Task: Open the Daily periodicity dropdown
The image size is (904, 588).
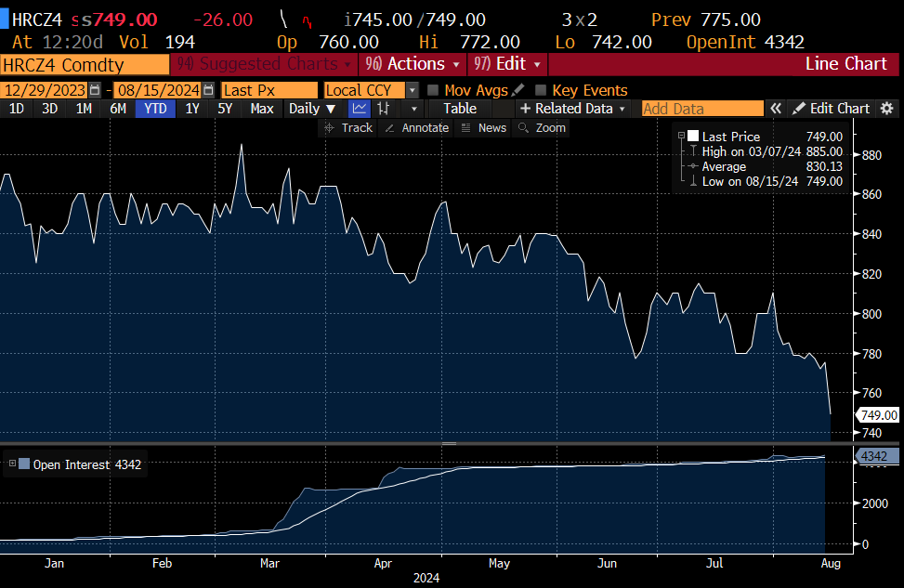Action: [x=311, y=109]
